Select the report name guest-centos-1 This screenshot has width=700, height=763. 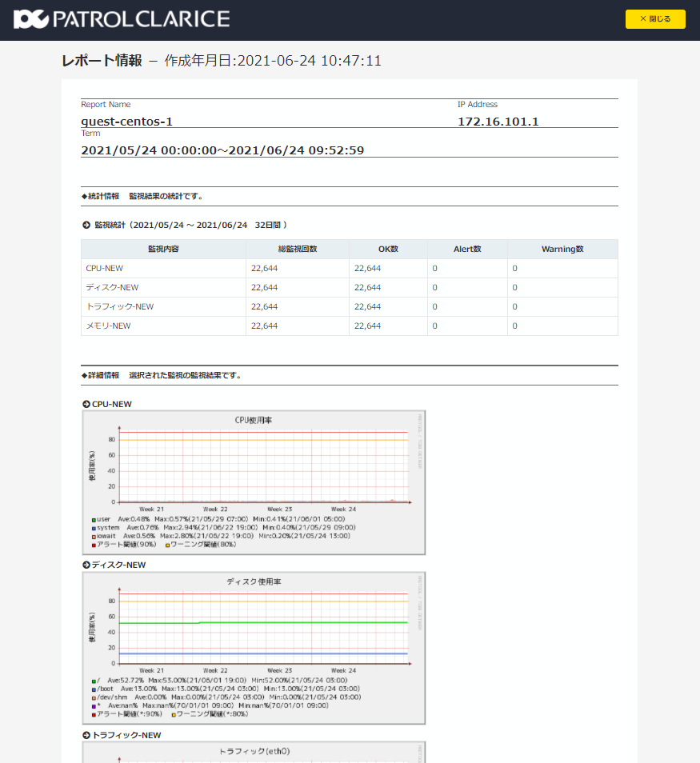coord(126,121)
